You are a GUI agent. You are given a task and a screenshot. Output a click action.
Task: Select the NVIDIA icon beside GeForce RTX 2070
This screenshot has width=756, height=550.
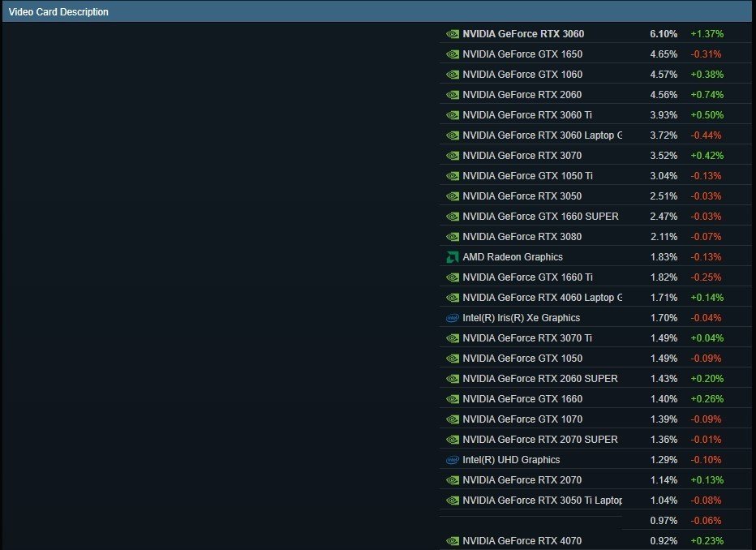pyautogui.click(x=453, y=480)
